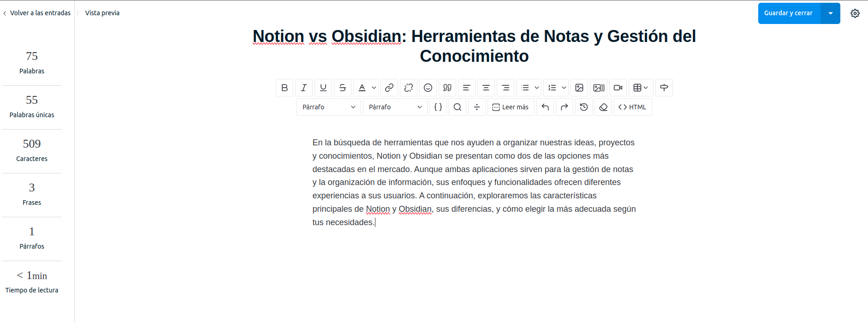The width and height of the screenshot is (868, 322).
Task: Click inside the paragraph body text
Action: click(x=474, y=182)
